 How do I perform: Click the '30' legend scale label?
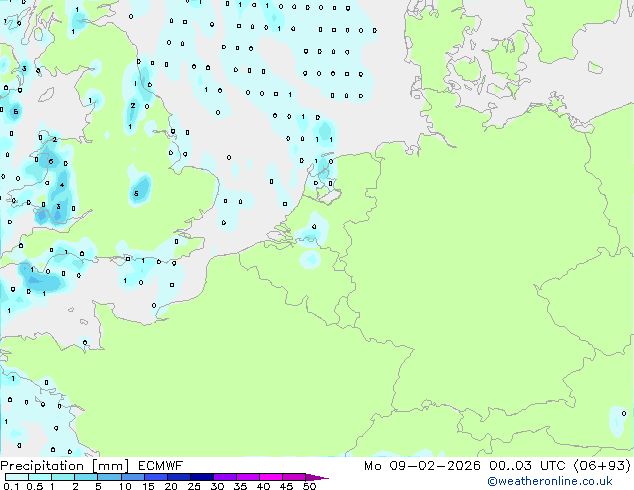click(217, 486)
